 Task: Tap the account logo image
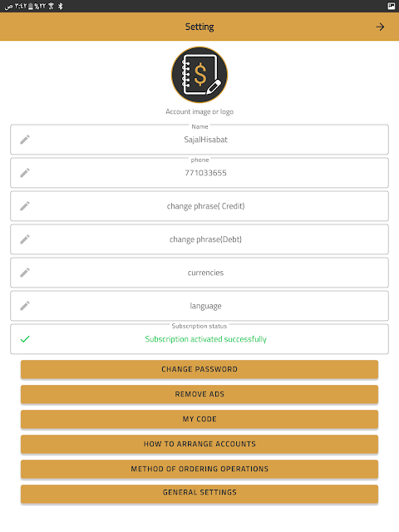(x=199, y=75)
